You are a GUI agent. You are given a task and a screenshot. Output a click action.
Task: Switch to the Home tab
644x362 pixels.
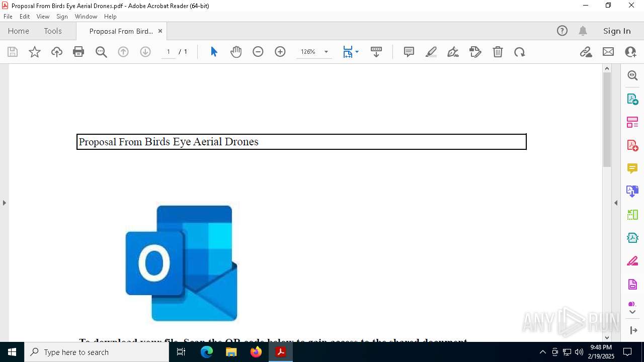[19, 31]
